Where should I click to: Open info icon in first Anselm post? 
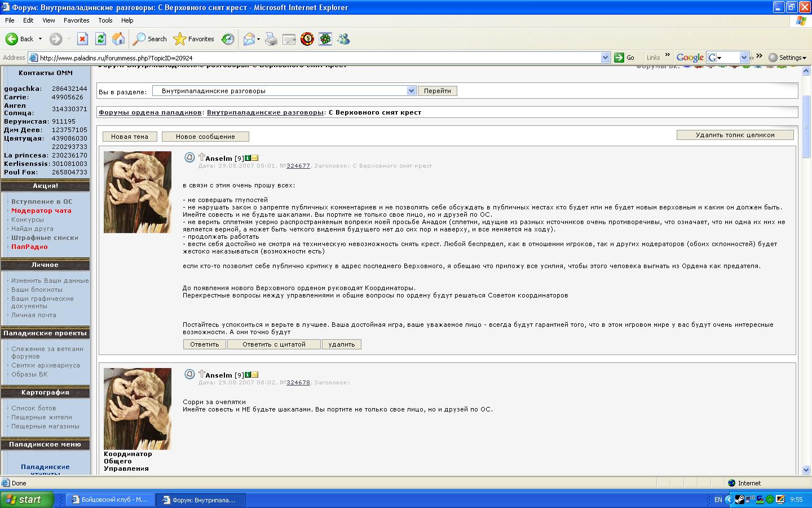pyautogui.click(x=248, y=158)
